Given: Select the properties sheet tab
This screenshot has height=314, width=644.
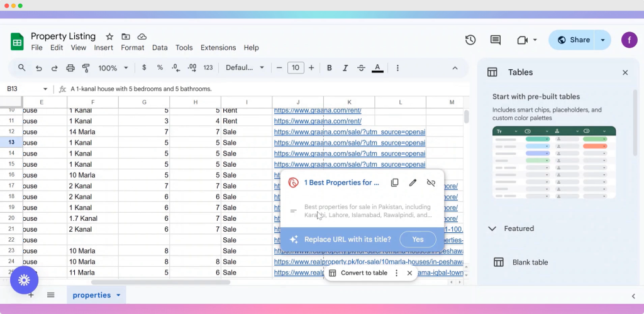Looking at the screenshot, I should coord(92,295).
